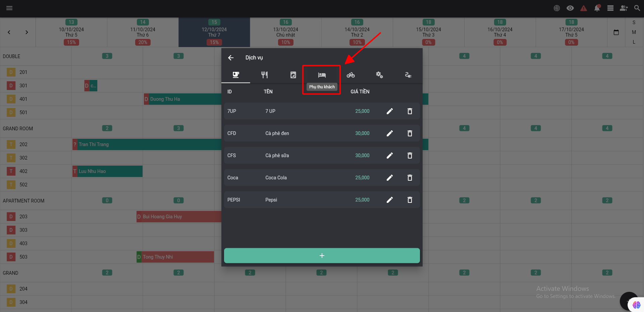Edit the Pepsi service
This screenshot has width=644, height=312.
(x=390, y=200)
